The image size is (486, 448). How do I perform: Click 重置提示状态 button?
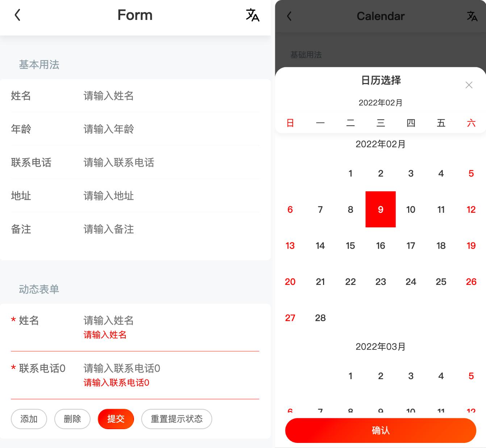[x=177, y=419]
